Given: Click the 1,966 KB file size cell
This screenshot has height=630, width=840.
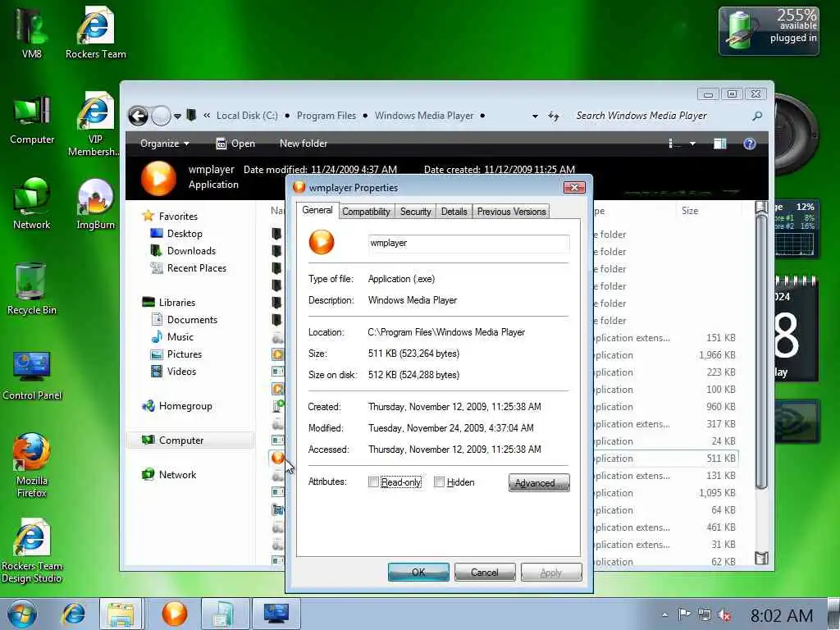Looking at the screenshot, I should tap(717, 355).
